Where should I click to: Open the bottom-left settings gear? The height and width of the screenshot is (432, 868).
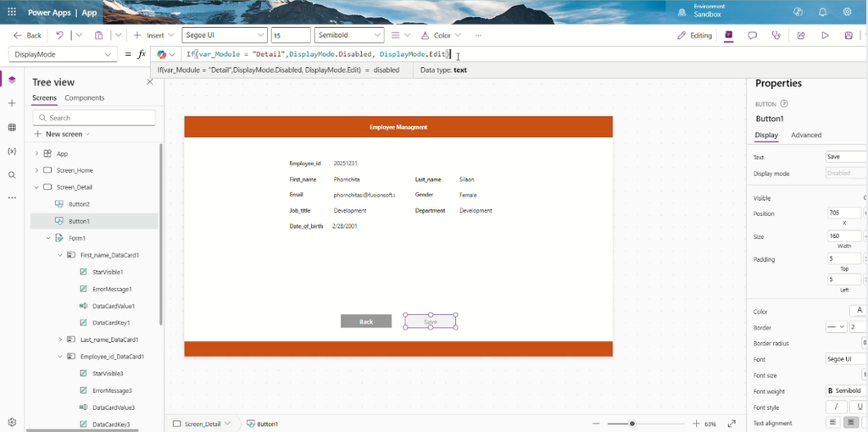point(12,422)
